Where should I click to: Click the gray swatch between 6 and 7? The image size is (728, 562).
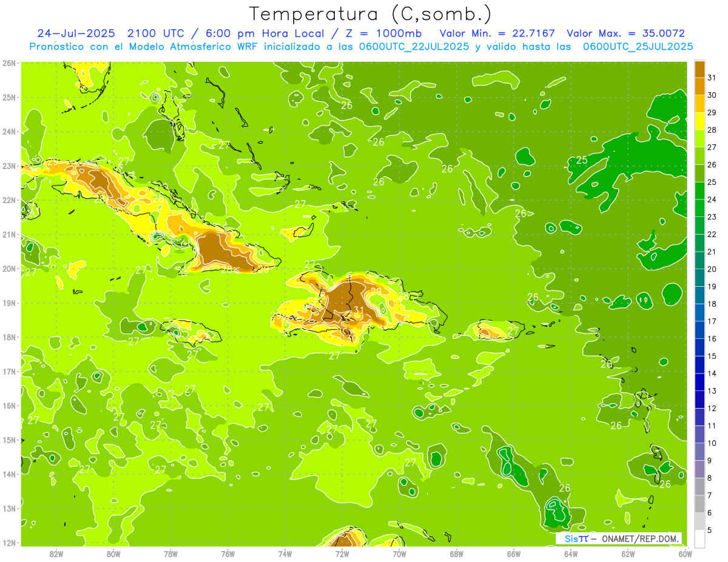pyautogui.click(x=699, y=504)
